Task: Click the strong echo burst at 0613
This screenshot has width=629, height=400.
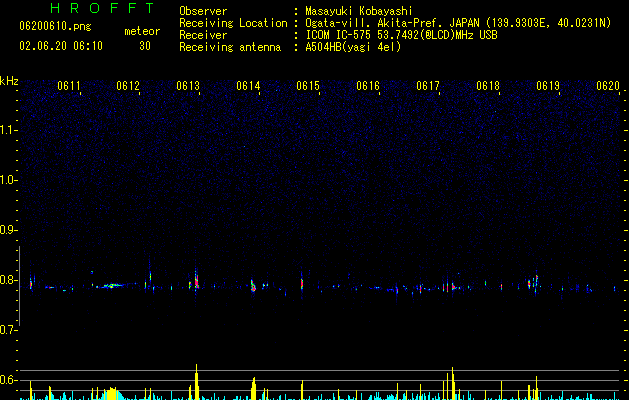Action: coord(196,280)
